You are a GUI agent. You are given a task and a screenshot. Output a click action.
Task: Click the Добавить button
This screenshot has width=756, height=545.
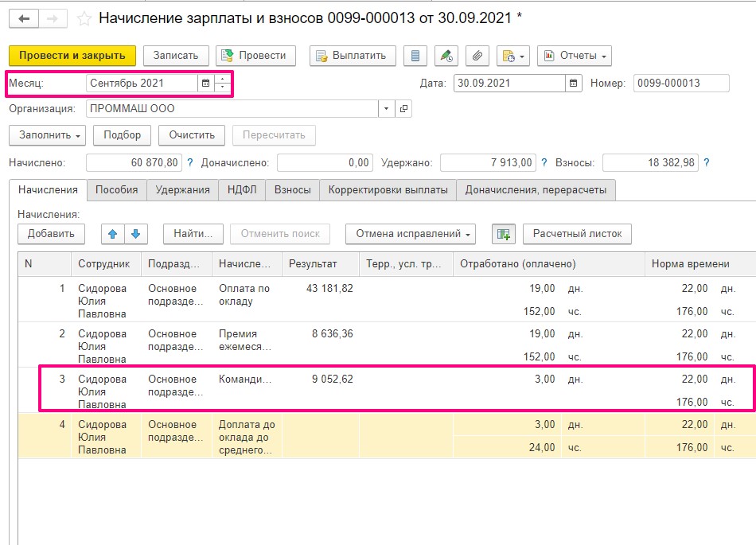tap(51, 234)
